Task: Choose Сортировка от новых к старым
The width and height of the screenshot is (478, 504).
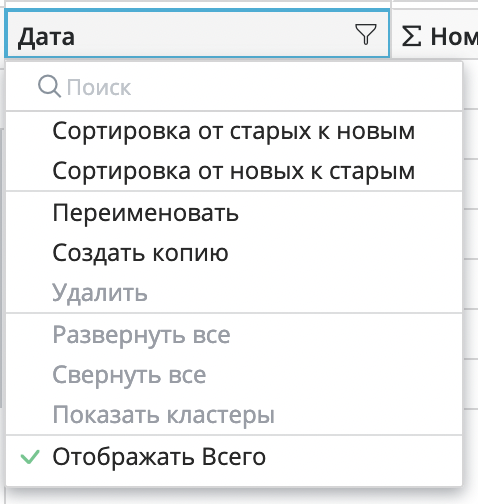Action: [234, 171]
